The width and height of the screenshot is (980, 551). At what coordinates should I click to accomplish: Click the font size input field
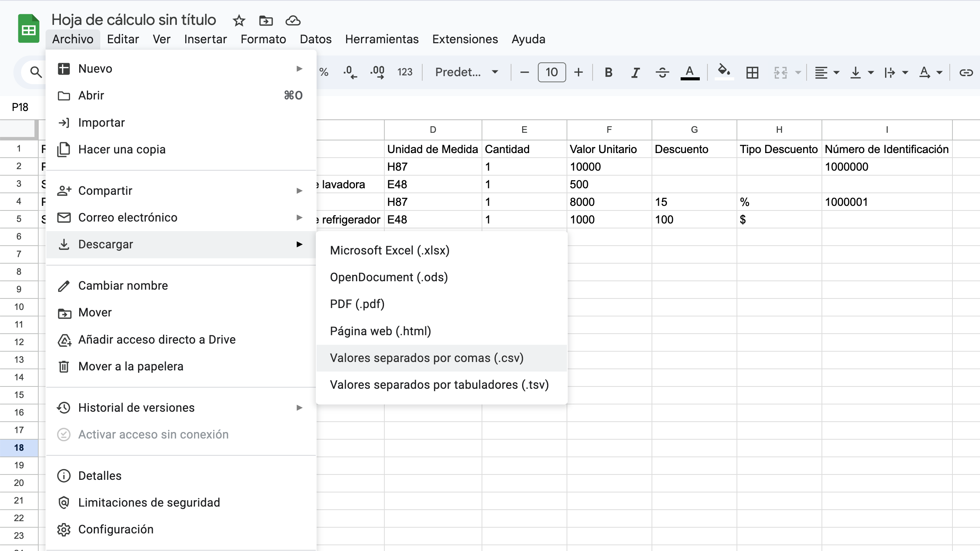pyautogui.click(x=551, y=72)
